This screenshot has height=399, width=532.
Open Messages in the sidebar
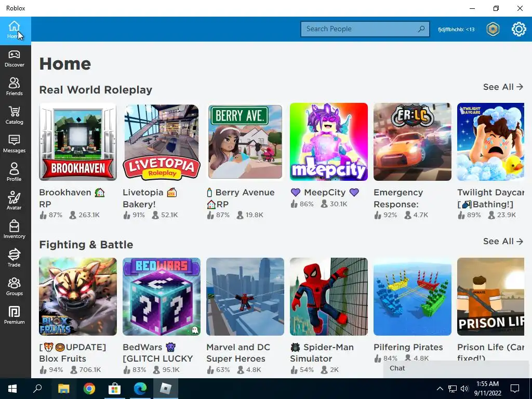[15, 144]
